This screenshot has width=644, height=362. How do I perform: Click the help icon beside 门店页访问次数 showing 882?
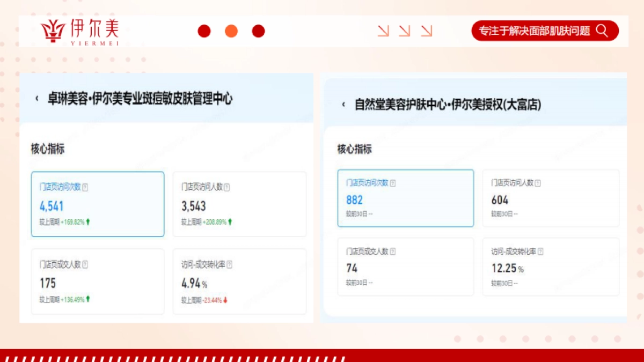click(392, 183)
